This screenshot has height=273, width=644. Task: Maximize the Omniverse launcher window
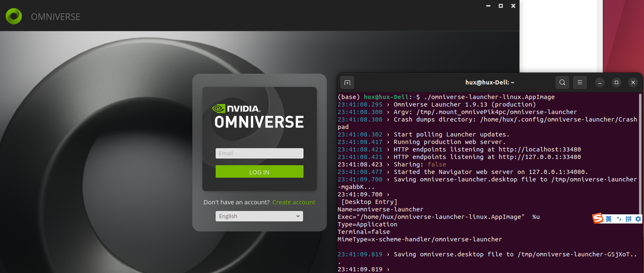501,6
